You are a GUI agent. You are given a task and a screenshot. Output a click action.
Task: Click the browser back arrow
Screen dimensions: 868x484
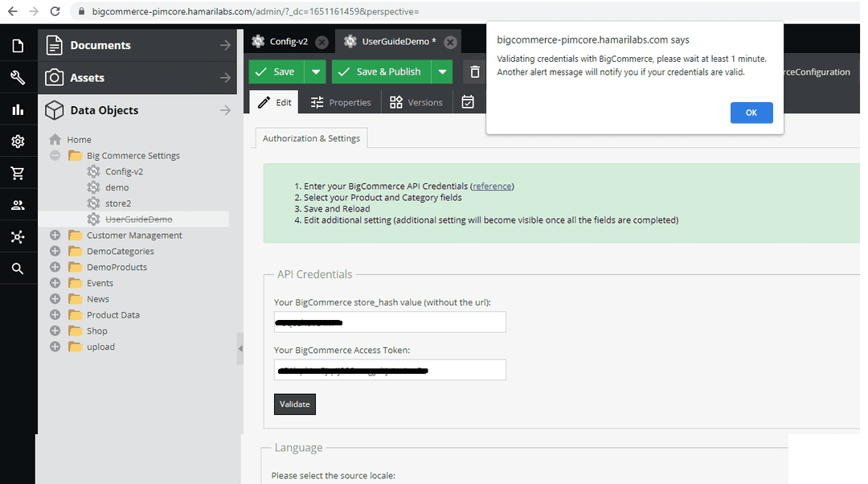(12, 11)
